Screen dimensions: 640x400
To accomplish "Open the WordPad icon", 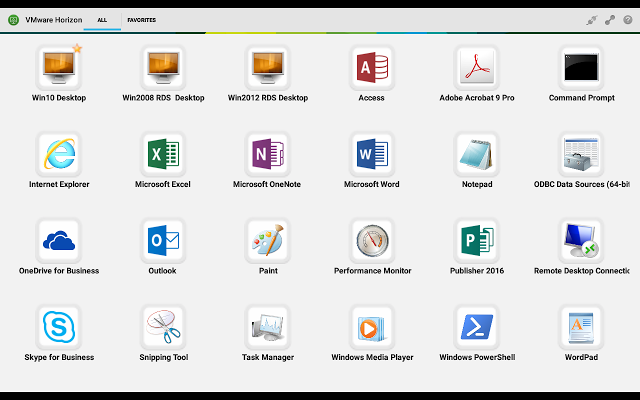I will (581, 327).
